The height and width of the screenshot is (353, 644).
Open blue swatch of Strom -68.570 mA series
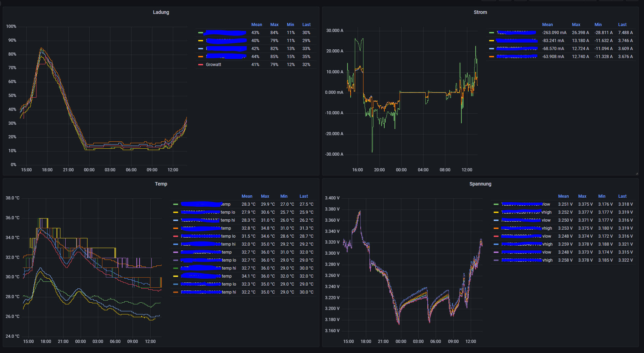click(x=491, y=49)
